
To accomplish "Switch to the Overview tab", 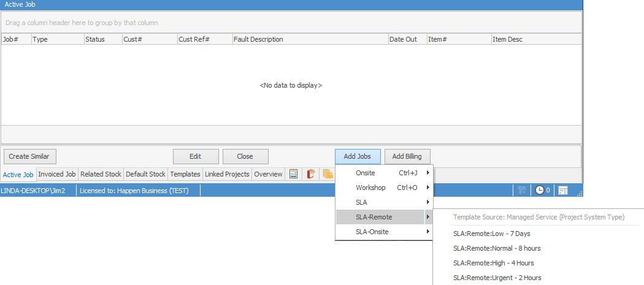I will pyautogui.click(x=268, y=174).
